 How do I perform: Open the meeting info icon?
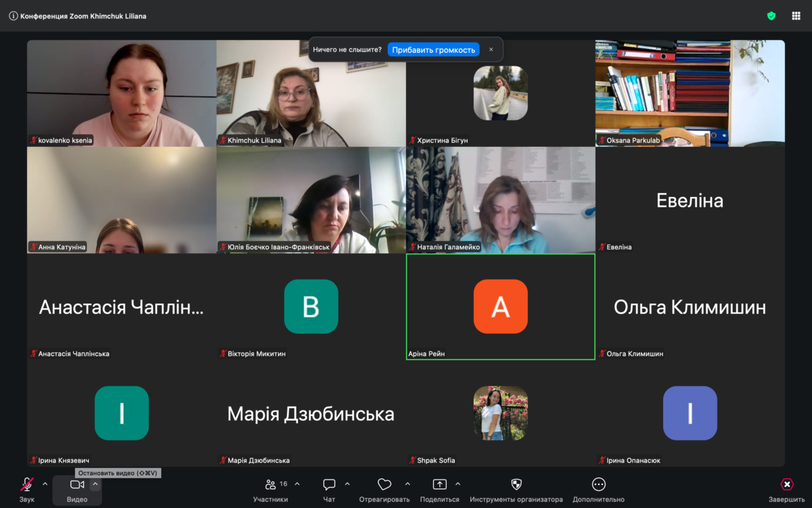pyautogui.click(x=13, y=16)
